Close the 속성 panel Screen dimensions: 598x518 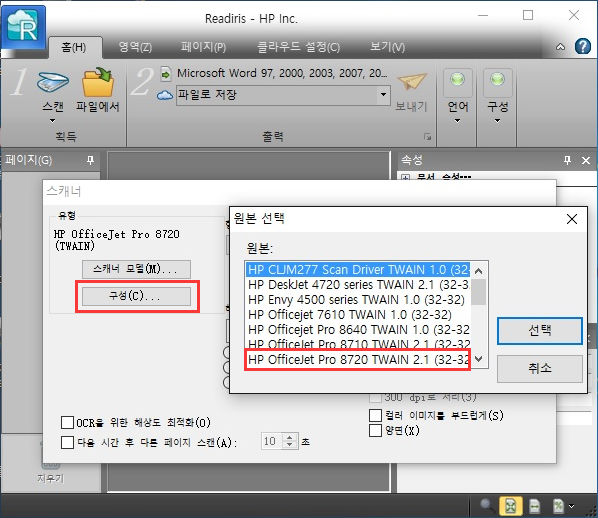tap(586, 161)
